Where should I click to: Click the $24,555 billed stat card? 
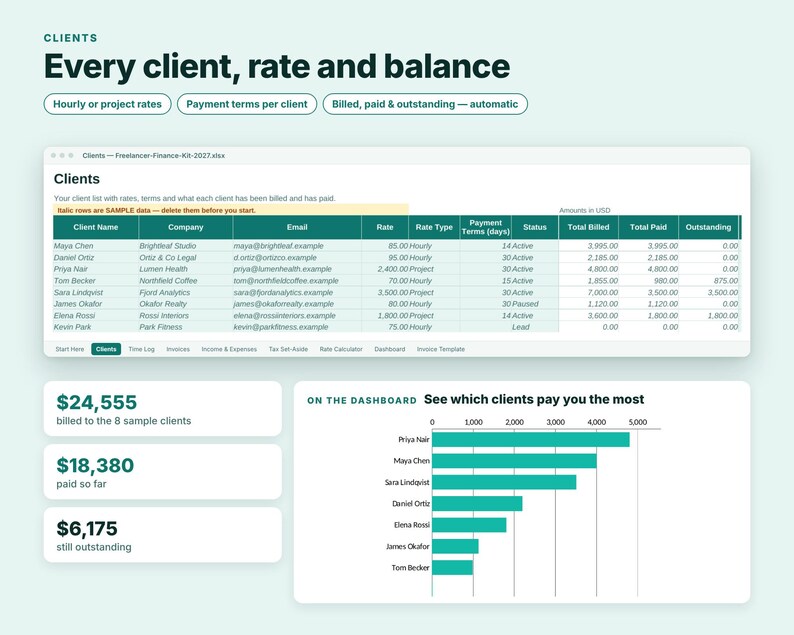(163, 409)
